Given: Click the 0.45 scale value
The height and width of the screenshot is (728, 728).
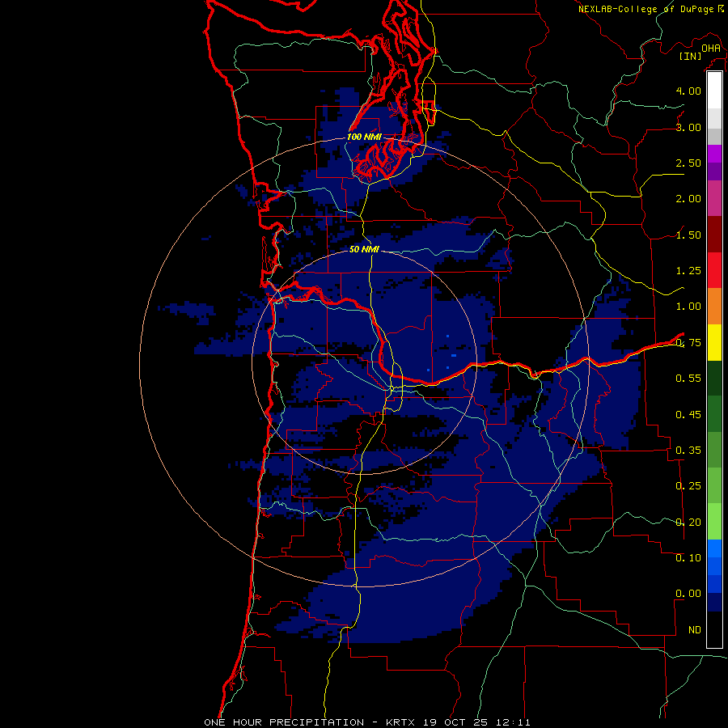Looking at the screenshot, I should [x=688, y=414].
